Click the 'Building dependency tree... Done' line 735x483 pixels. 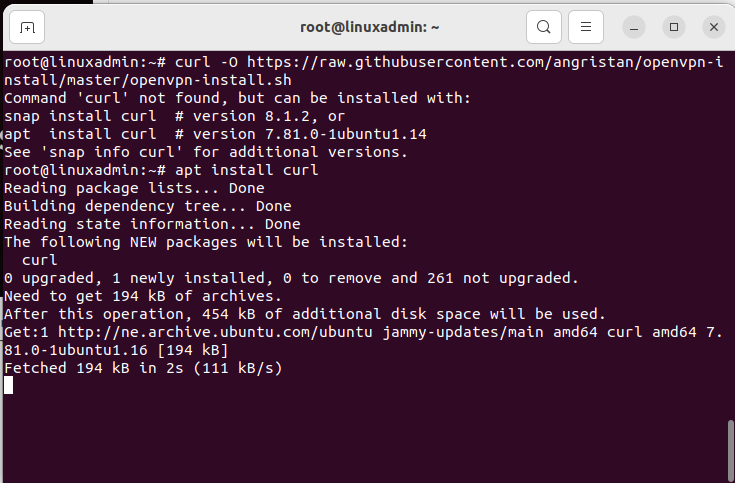pyautogui.click(x=148, y=206)
